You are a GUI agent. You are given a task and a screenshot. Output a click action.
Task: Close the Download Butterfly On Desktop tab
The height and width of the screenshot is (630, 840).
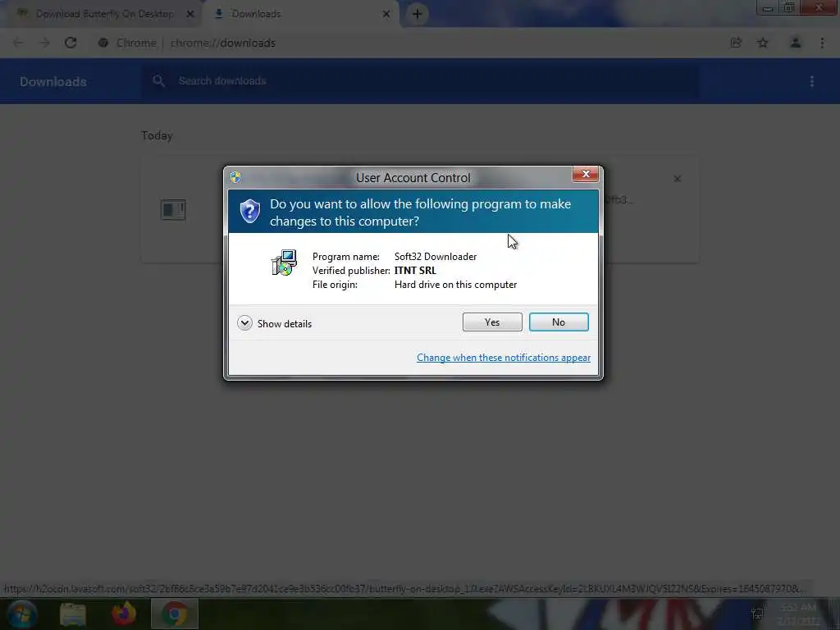(189, 14)
